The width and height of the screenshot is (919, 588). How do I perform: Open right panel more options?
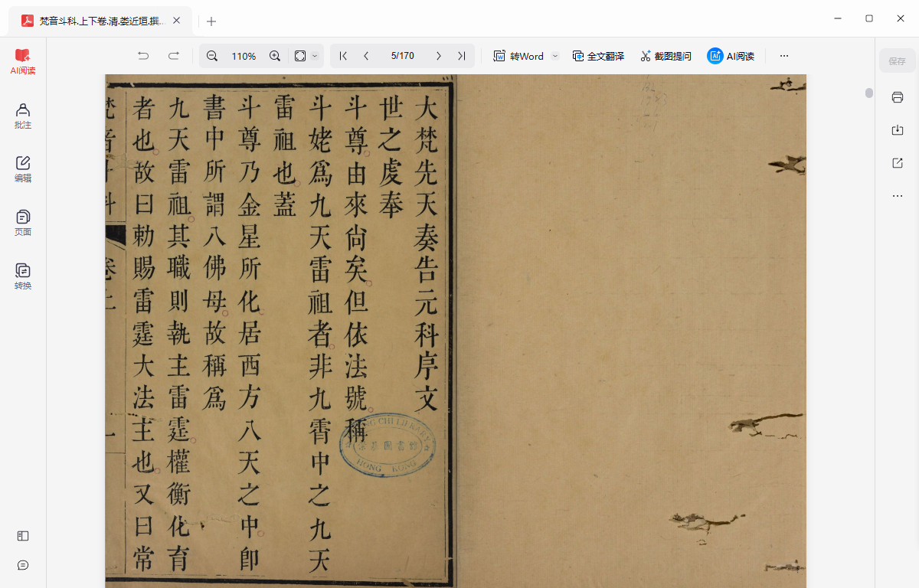tap(898, 196)
